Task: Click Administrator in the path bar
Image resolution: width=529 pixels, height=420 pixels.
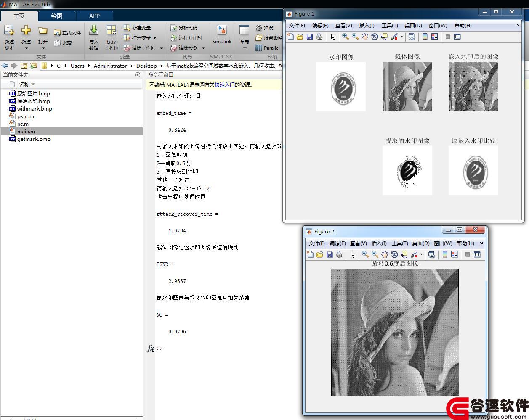Action: coord(110,66)
